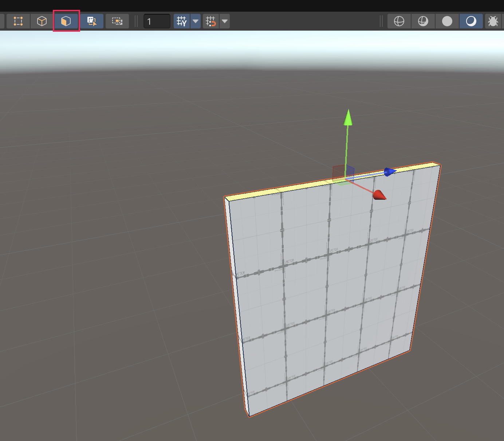Toggle grid snapping on Y axis

[182, 21]
